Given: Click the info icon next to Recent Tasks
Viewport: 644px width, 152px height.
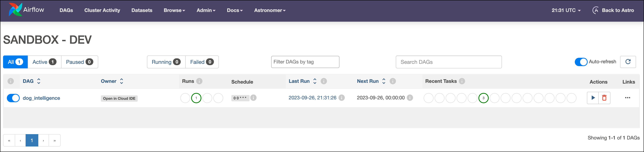Looking at the screenshot, I should 462,81.
